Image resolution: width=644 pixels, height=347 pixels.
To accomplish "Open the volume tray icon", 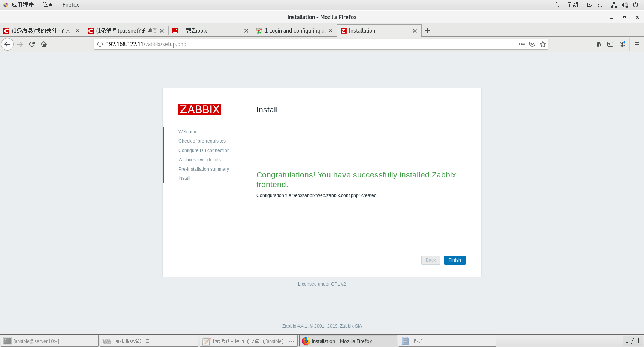I will point(625,5).
